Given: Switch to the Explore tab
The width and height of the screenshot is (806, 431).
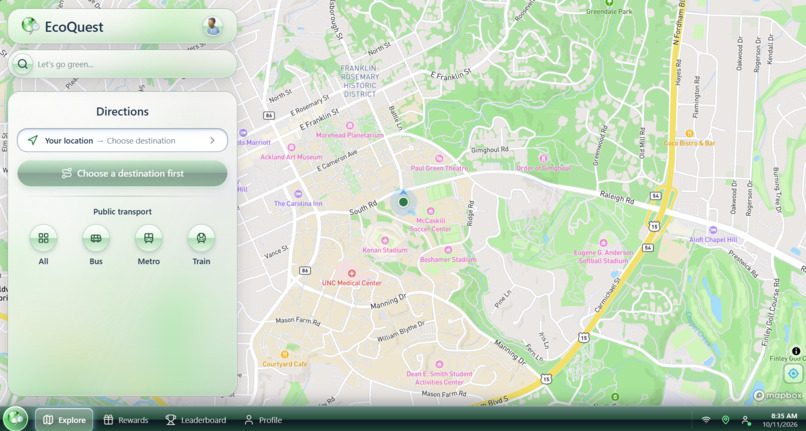Looking at the screenshot, I should coord(64,420).
